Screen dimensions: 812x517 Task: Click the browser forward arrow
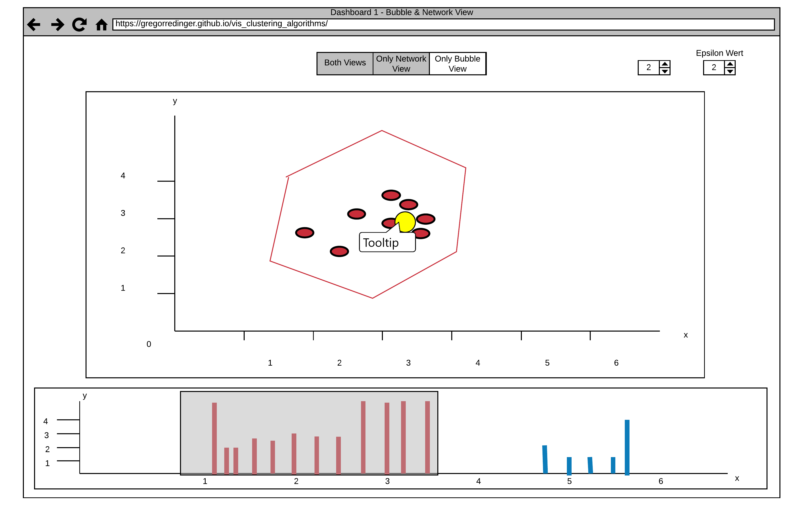click(58, 25)
